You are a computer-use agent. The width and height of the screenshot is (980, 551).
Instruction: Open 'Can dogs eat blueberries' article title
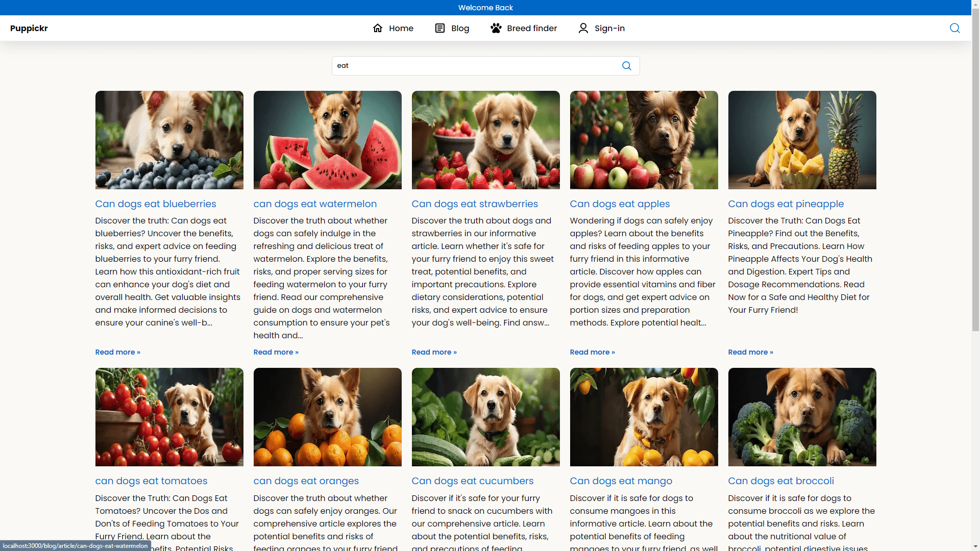pyautogui.click(x=156, y=204)
